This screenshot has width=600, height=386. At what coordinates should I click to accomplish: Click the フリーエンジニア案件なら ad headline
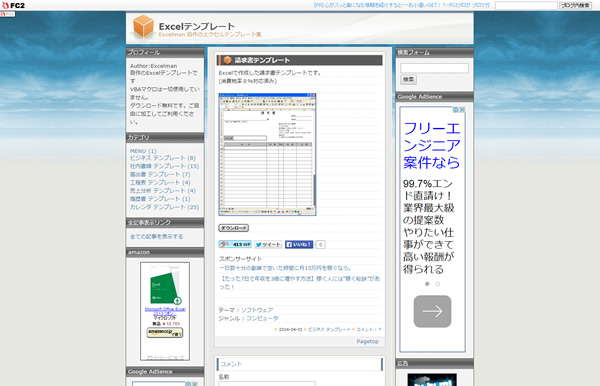(432, 145)
